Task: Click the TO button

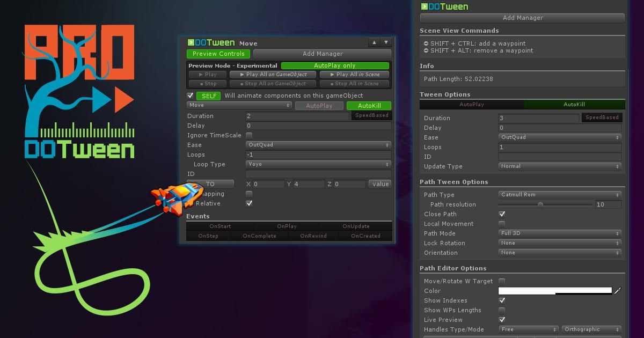Action: point(210,184)
